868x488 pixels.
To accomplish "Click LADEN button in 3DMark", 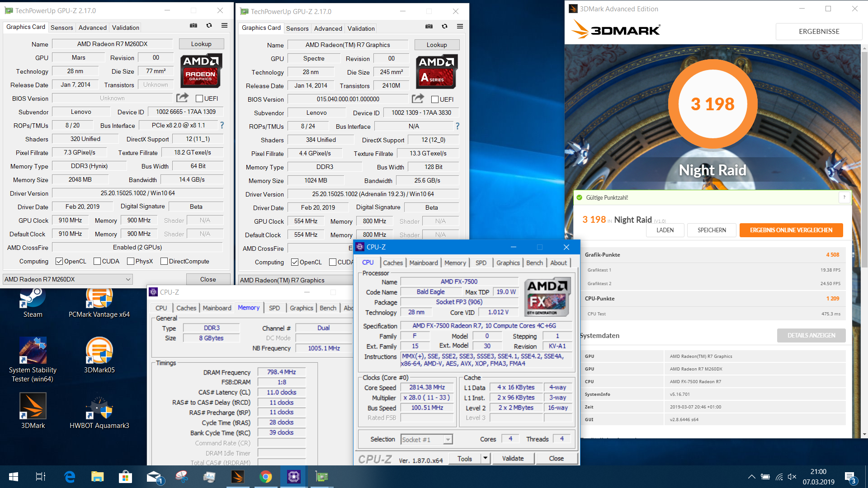I will [x=665, y=230].
